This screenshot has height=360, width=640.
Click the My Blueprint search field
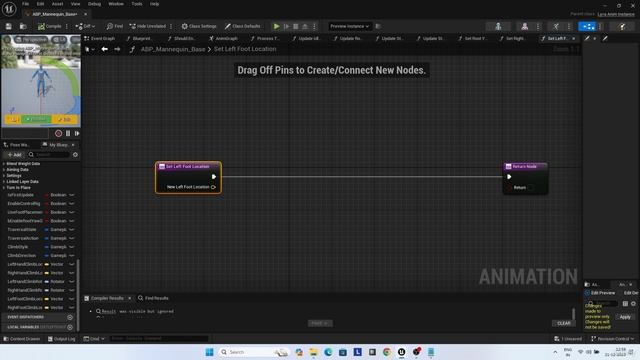(49, 155)
